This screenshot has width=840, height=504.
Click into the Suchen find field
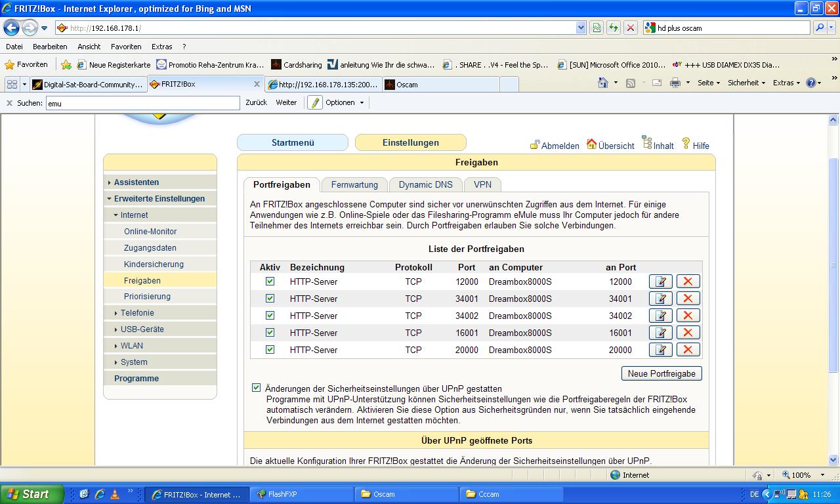(142, 103)
